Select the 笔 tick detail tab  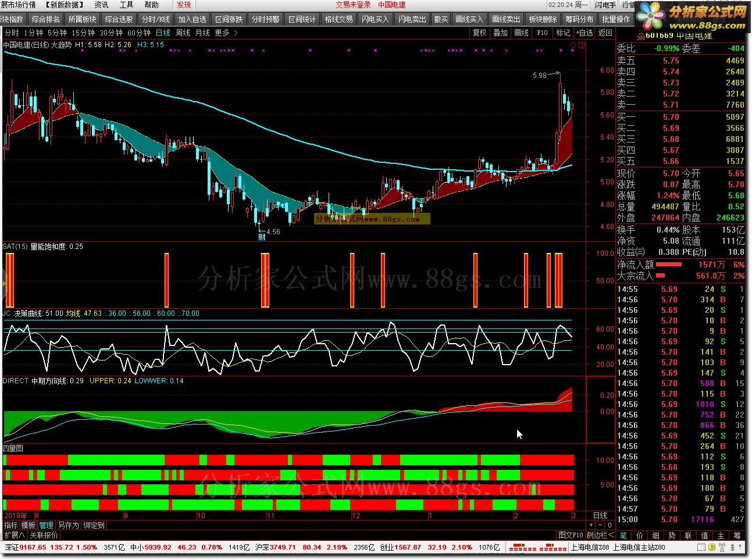coord(623,535)
